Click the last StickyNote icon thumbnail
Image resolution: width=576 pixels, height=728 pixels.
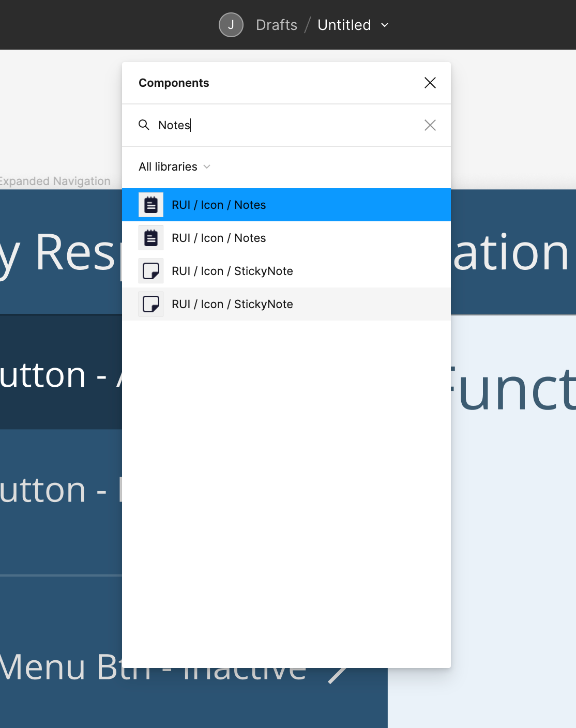pyautogui.click(x=151, y=304)
